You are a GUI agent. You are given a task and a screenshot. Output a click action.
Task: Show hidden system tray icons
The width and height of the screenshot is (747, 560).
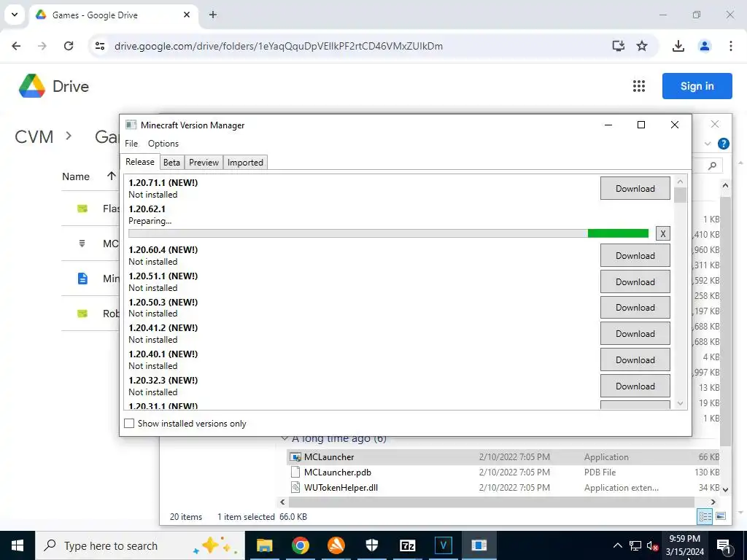point(617,545)
